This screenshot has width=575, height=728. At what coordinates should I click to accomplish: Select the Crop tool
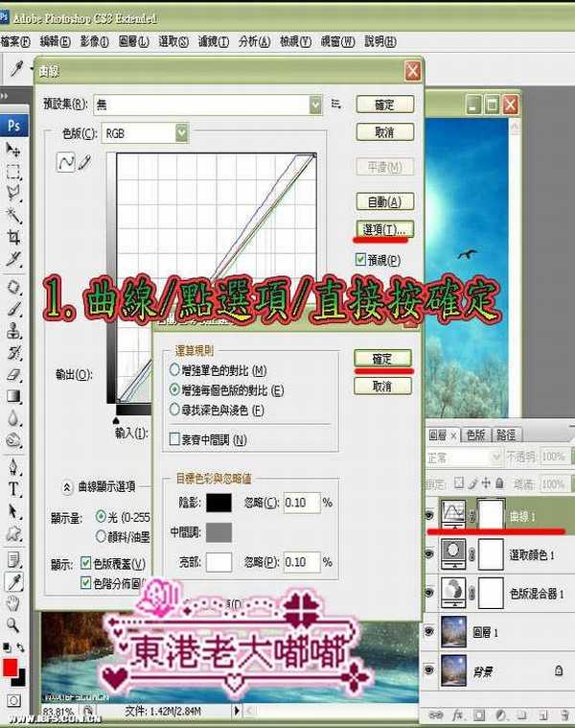(x=13, y=237)
